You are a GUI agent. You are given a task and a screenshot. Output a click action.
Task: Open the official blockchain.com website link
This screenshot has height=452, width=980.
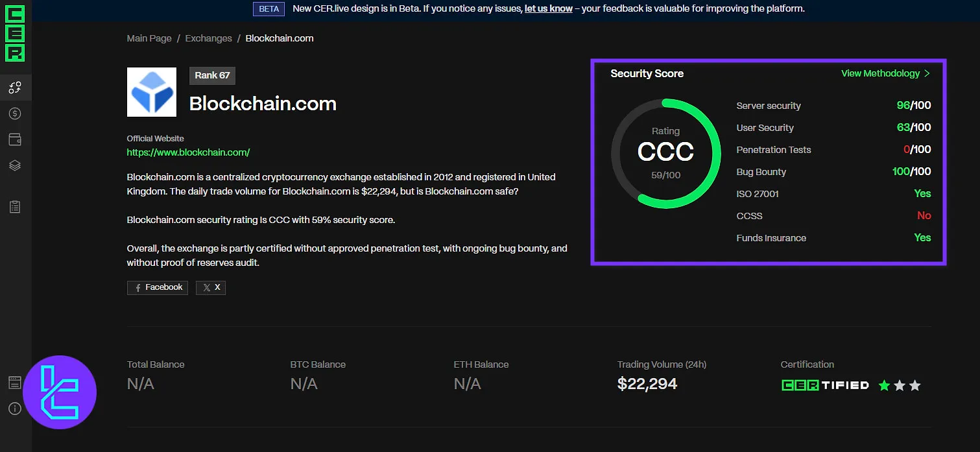coord(188,152)
